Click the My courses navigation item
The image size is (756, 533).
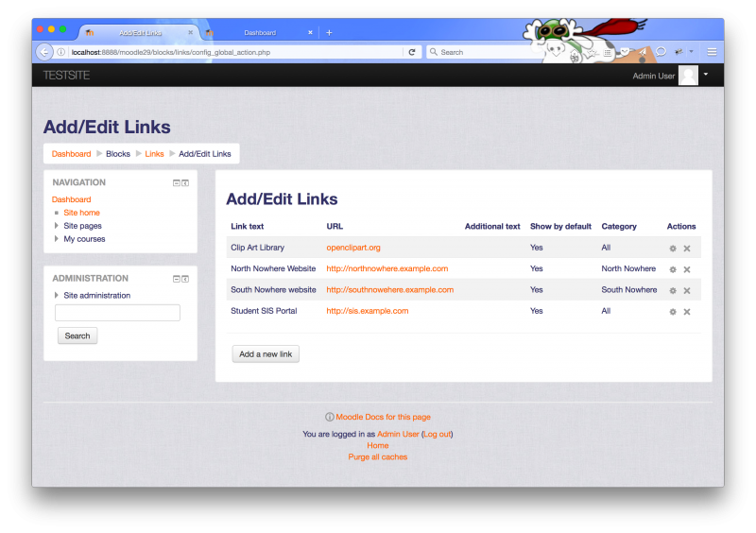(84, 239)
